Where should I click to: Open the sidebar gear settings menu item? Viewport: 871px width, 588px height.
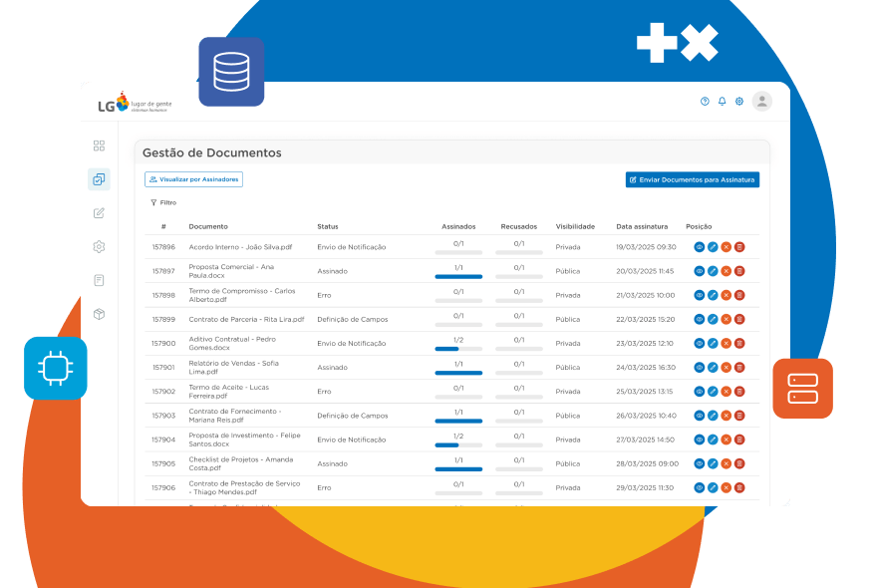click(99, 247)
